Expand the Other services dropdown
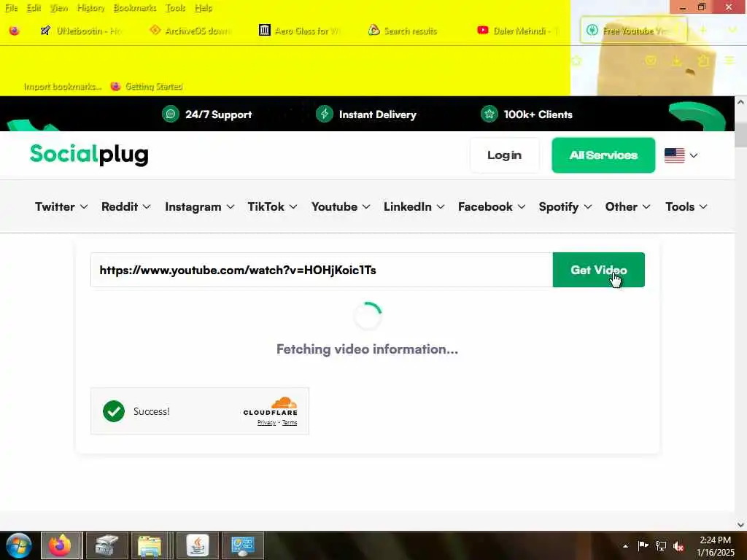This screenshot has height=560, width=747. point(627,206)
